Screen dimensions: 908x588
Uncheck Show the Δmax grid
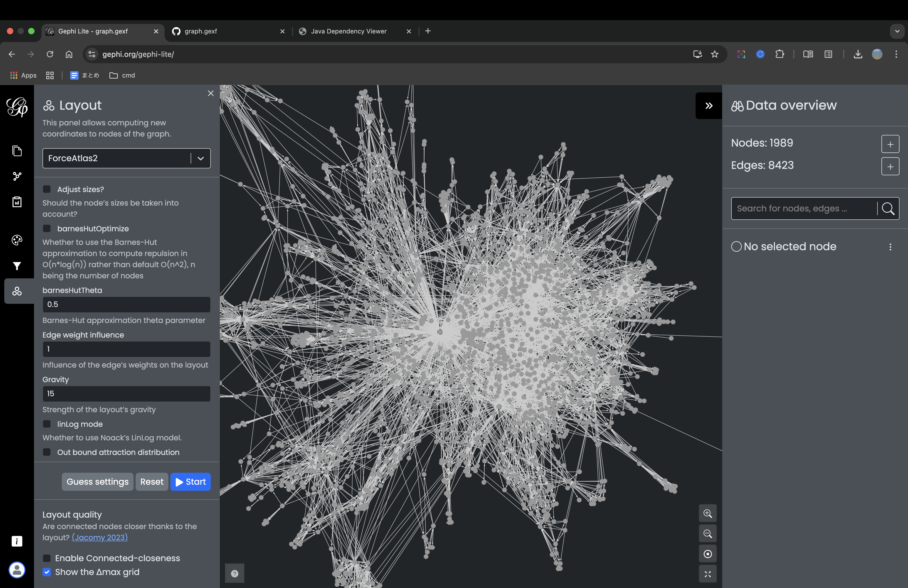point(47,572)
